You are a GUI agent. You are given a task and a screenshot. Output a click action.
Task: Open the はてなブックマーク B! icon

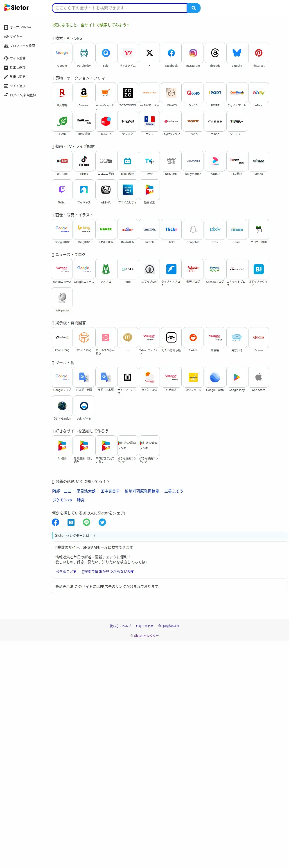click(259, 269)
